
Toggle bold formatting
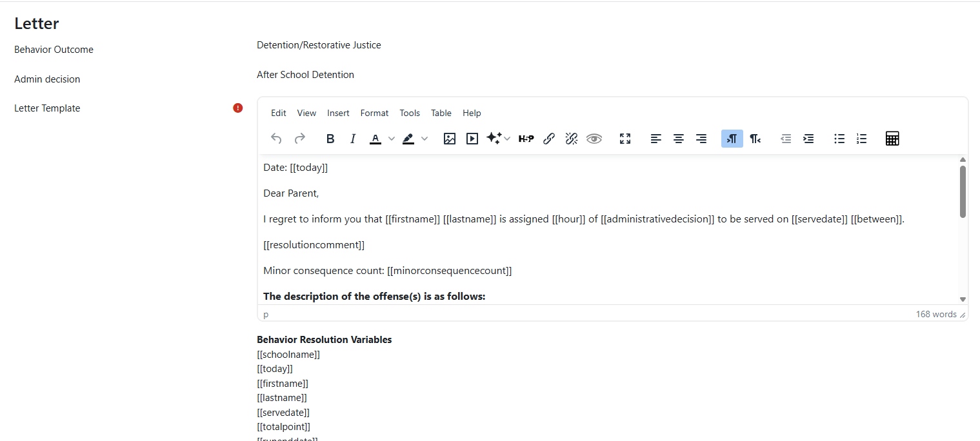(330, 139)
